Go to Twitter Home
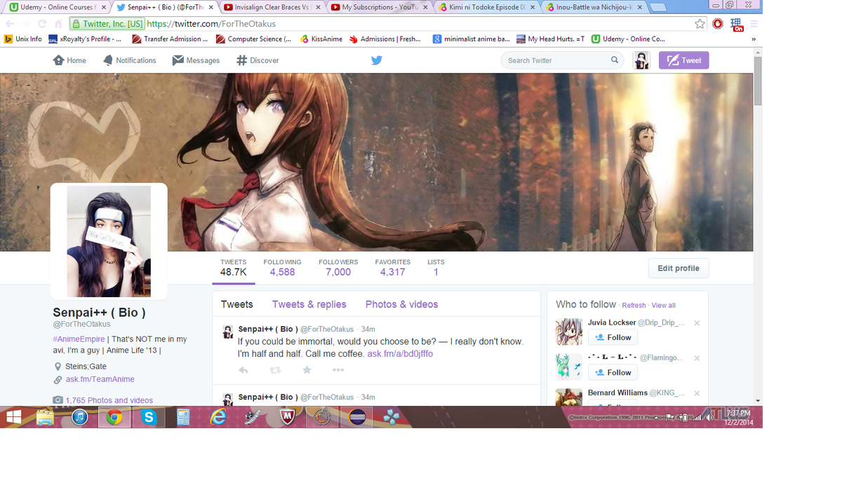 click(69, 60)
